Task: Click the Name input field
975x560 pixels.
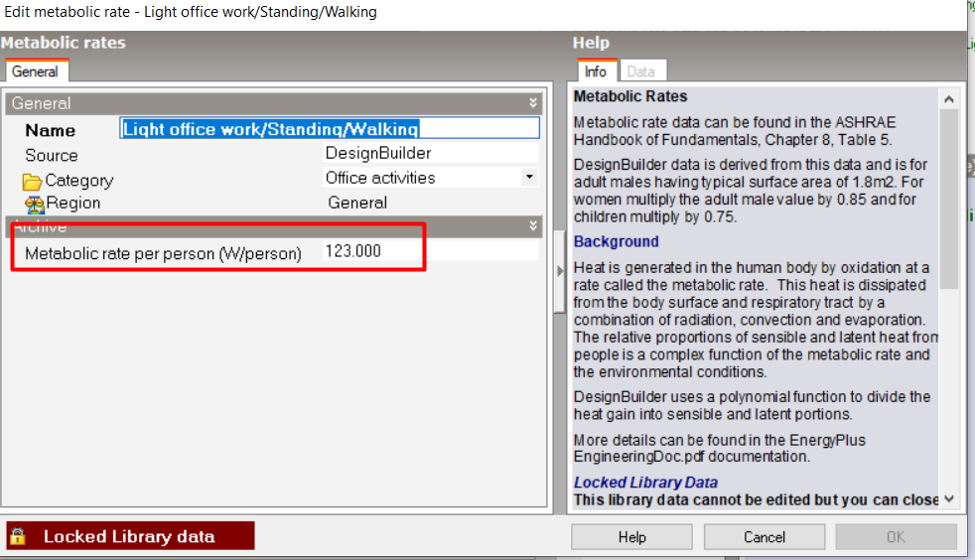Action: [x=330, y=129]
